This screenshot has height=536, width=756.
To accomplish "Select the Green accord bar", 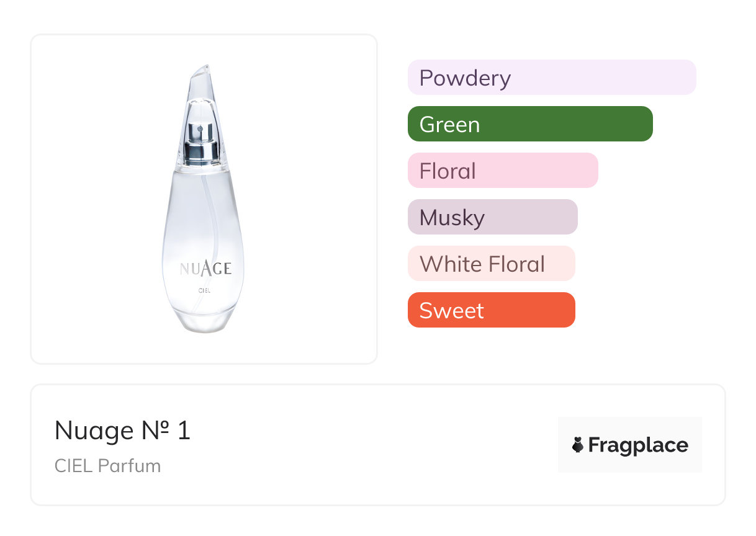I will tap(530, 124).
